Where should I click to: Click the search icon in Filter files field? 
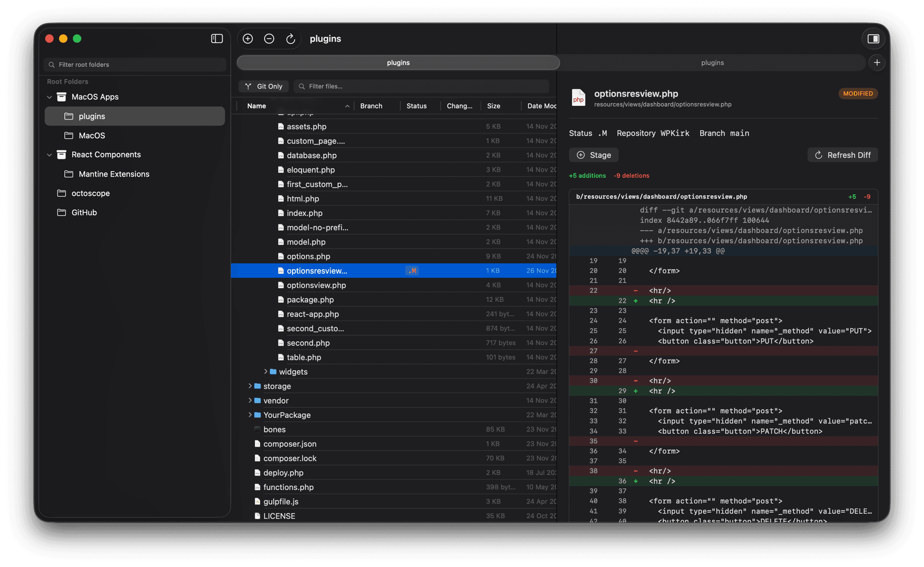[302, 86]
